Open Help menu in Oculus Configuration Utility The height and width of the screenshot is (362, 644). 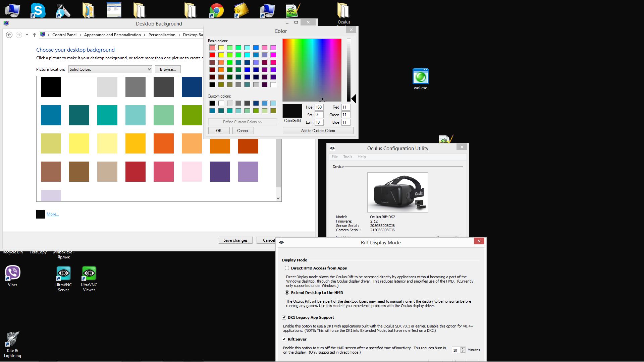tap(362, 157)
